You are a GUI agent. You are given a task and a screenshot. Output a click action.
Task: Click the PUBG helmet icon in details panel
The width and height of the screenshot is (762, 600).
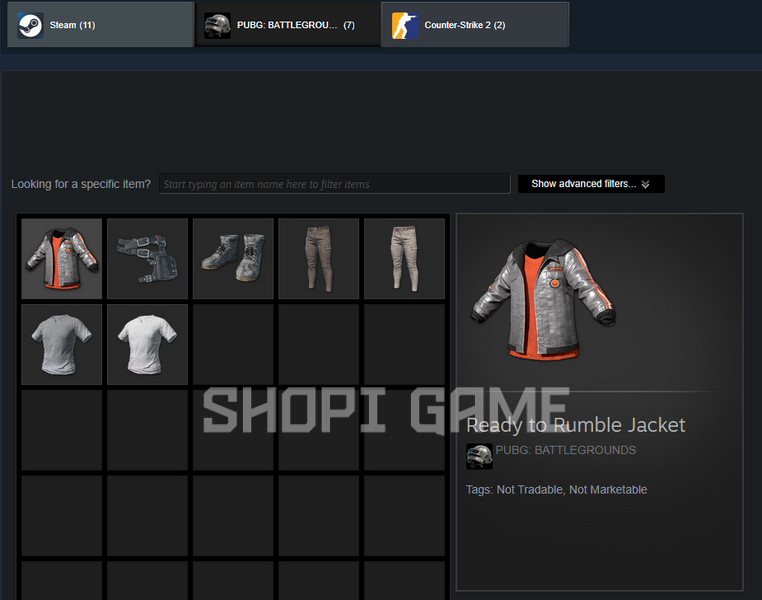[x=479, y=456]
